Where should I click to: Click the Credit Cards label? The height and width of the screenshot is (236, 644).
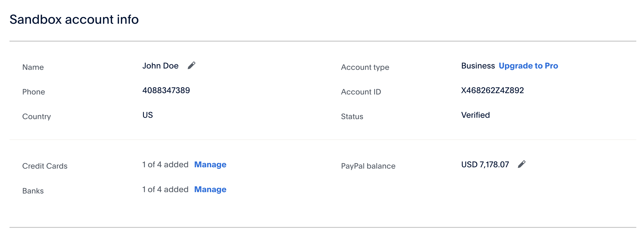pos(45,166)
